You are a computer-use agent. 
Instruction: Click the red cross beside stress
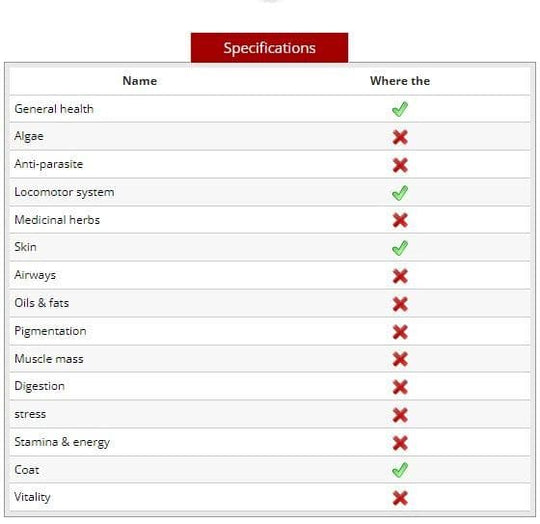click(x=400, y=415)
